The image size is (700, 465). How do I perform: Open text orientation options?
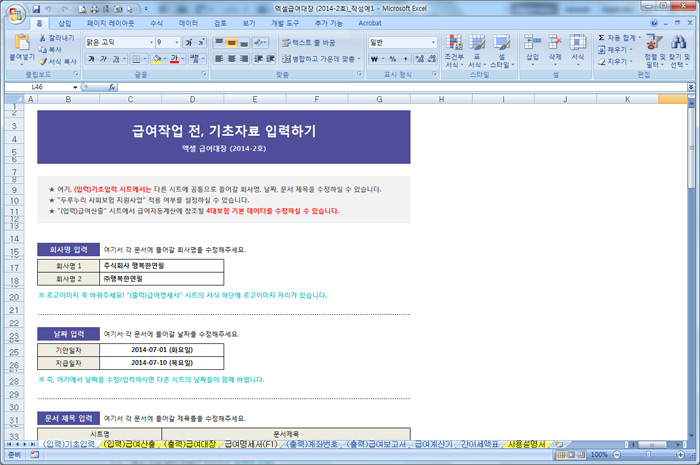pos(260,42)
